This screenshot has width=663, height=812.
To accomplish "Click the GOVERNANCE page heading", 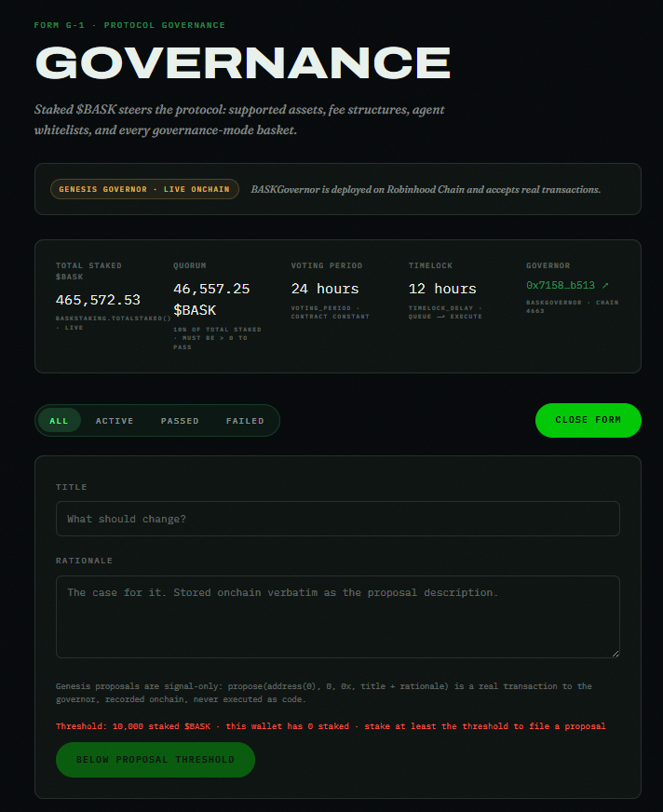I will 243,62.
